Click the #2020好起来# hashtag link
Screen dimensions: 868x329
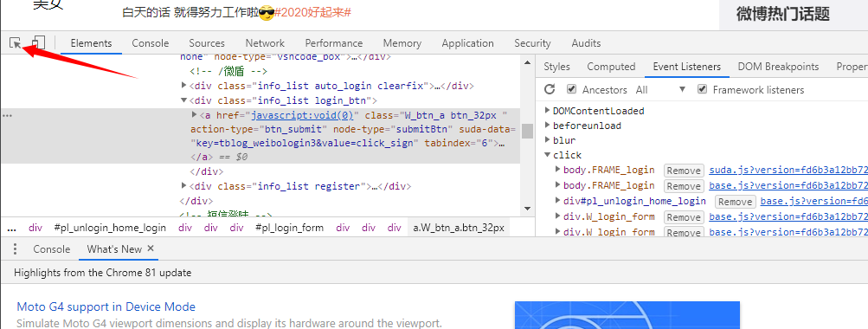coord(312,12)
